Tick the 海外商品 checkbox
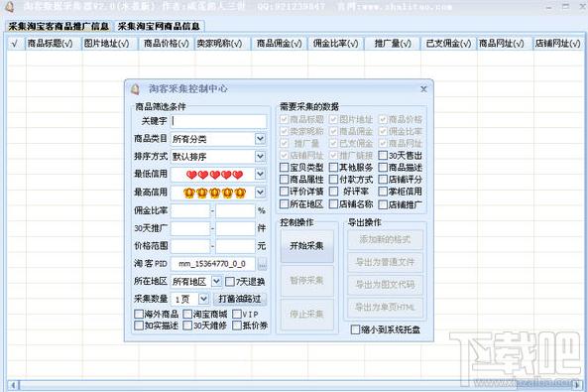The image size is (588, 392). point(139,314)
